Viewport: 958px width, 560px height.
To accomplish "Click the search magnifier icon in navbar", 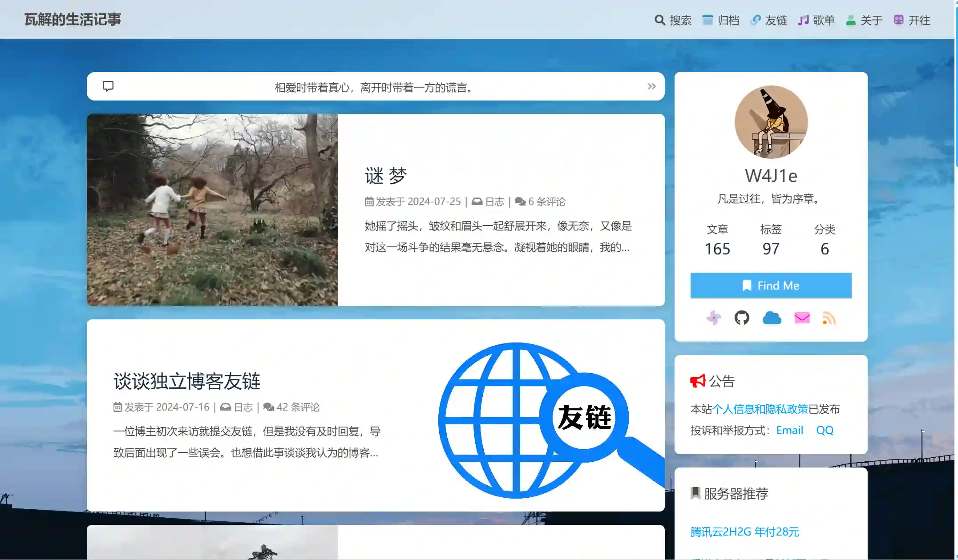I will [x=659, y=20].
